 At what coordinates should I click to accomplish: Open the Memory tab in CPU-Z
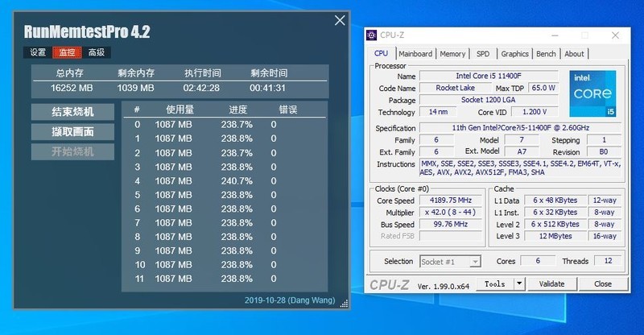click(x=452, y=54)
